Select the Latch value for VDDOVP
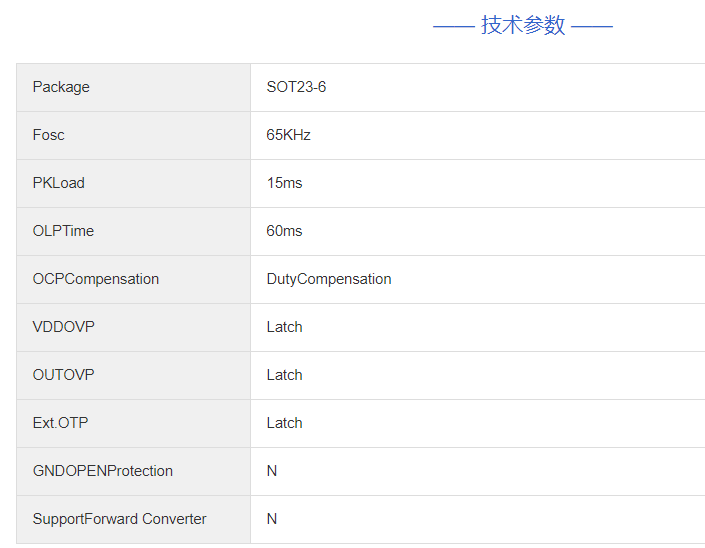Viewport: 705px width, 548px height. click(x=284, y=327)
